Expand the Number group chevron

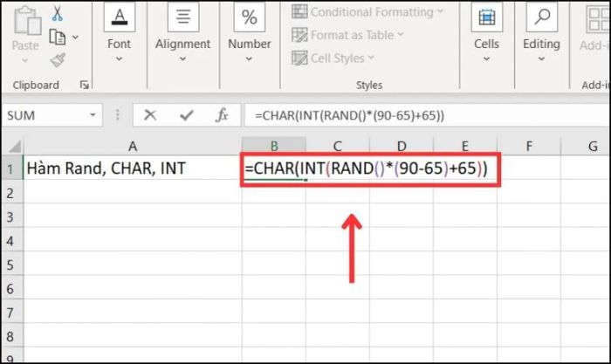tap(249, 59)
